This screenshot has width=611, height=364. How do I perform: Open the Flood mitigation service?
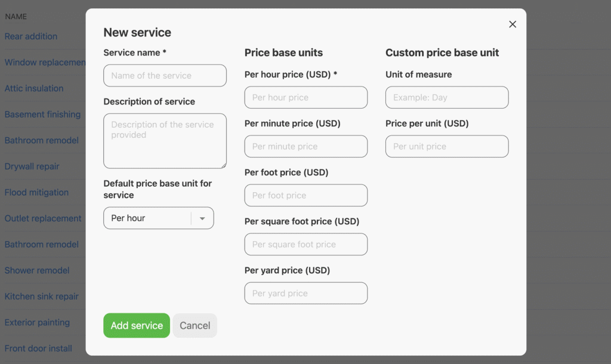point(36,193)
